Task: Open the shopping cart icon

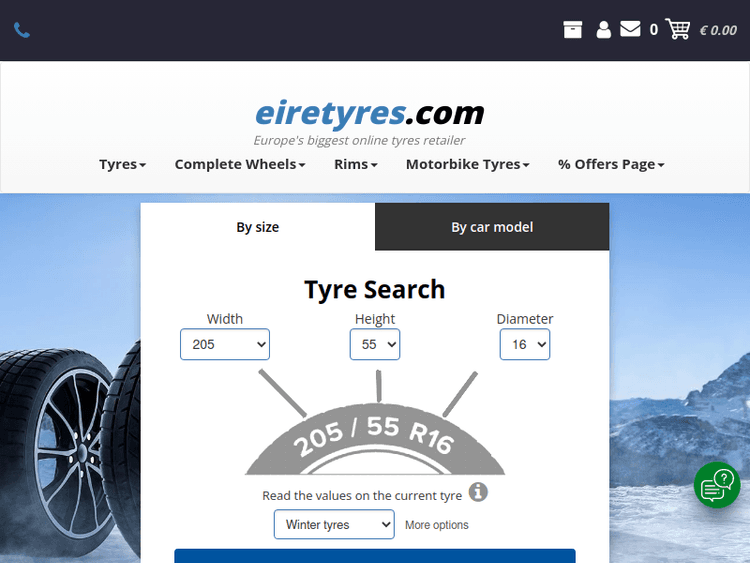Action: click(677, 29)
